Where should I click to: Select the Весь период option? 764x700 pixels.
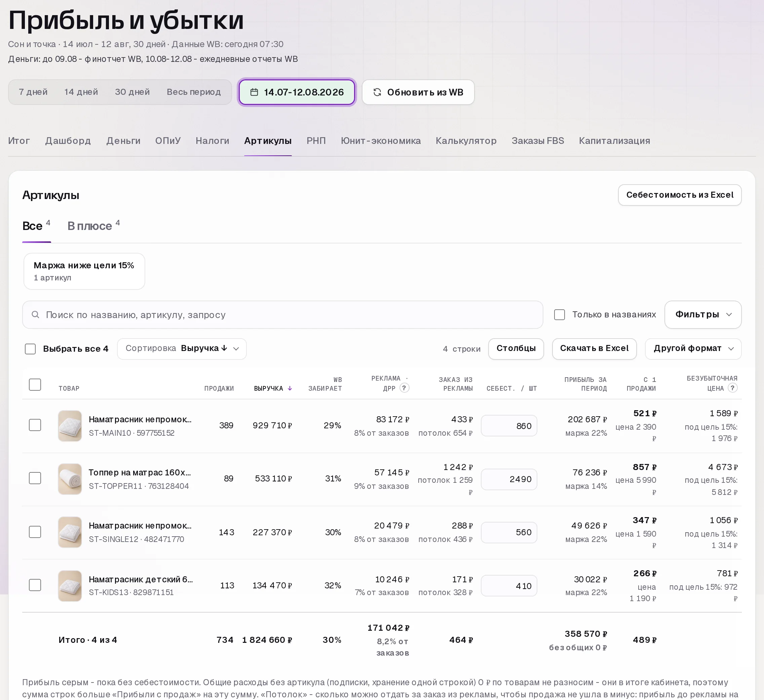tap(194, 92)
